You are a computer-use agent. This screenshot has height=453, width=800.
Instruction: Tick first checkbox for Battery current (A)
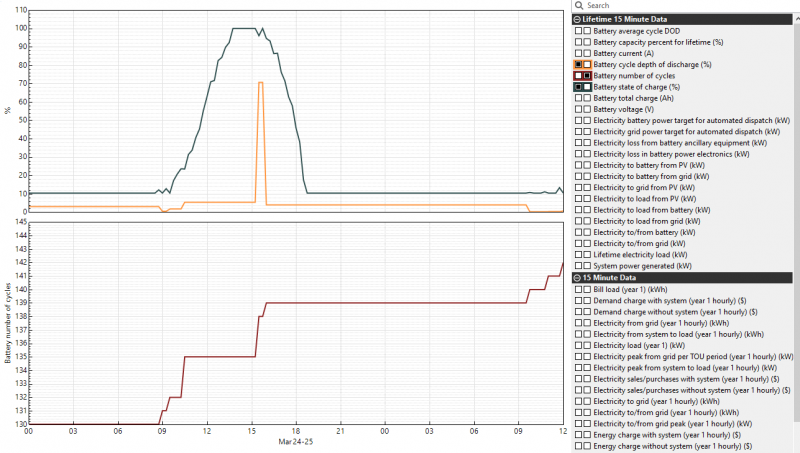pyautogui.click(x=579, y=53)
